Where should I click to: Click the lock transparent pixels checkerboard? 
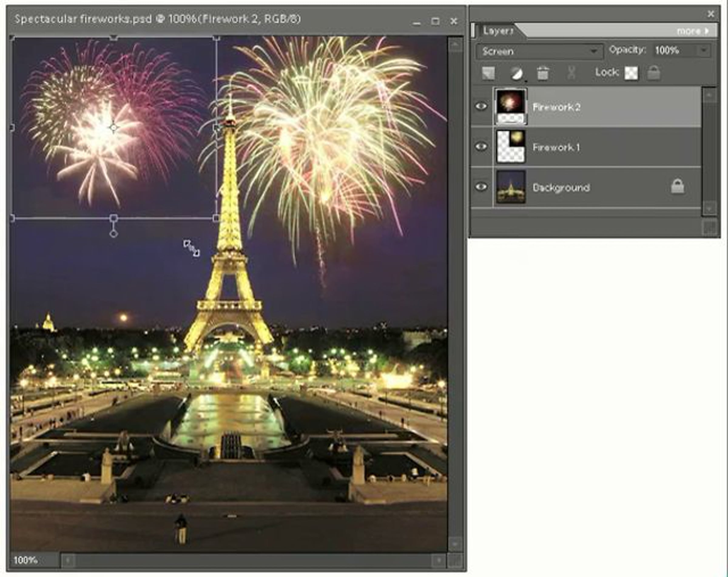(631, 73)
